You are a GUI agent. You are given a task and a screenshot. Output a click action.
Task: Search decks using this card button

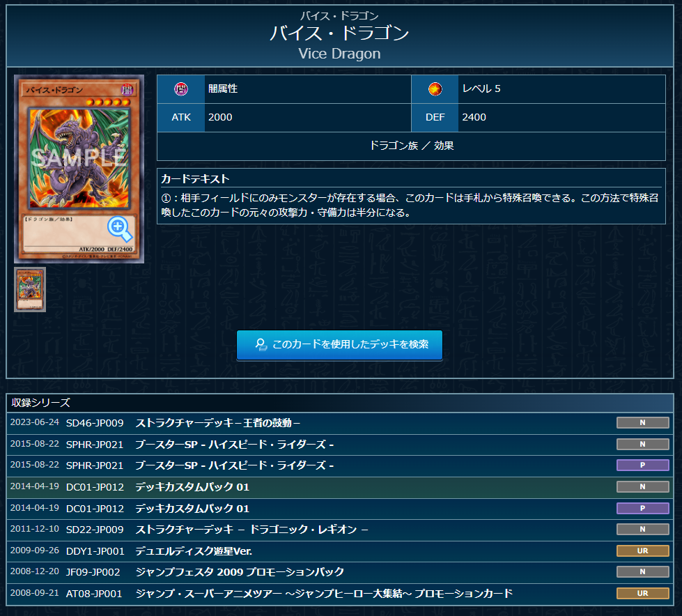[340, 345]
